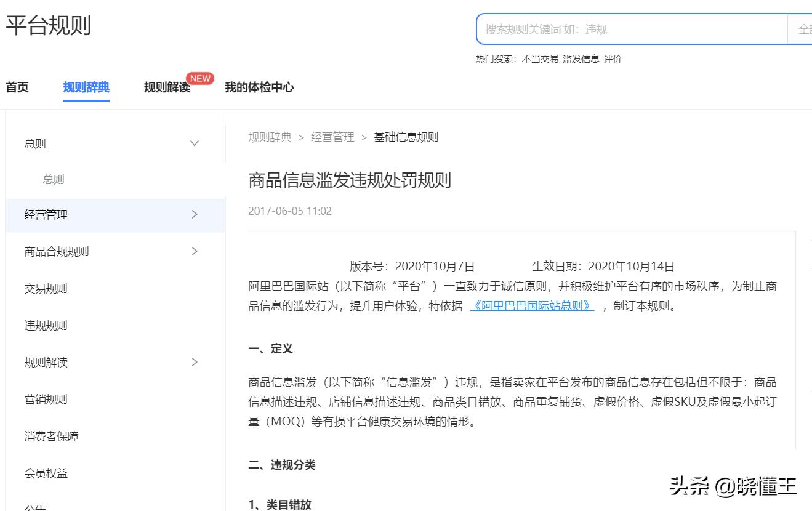Expand the 经营管理 sidebar arrow

[194, 214]
